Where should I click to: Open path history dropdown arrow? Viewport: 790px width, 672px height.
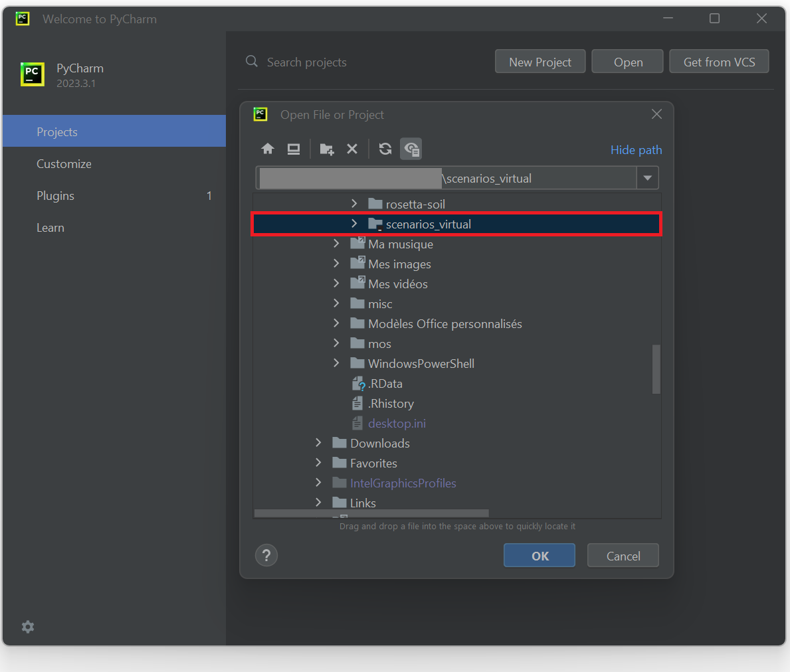click(648, 178)
